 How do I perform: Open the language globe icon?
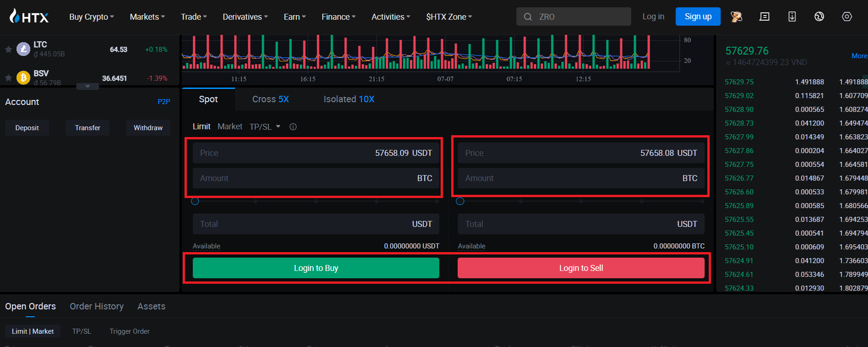pyautogui.click(x=819, y=17)
